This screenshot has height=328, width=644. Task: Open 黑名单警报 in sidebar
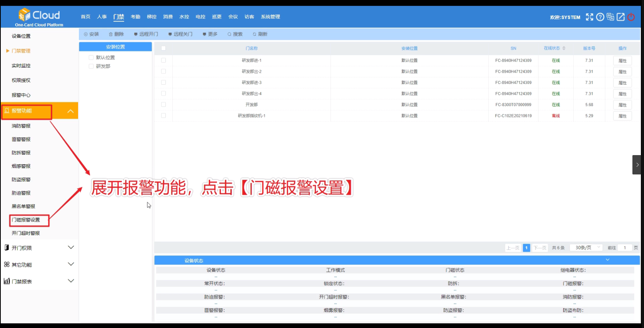(23, 206)
